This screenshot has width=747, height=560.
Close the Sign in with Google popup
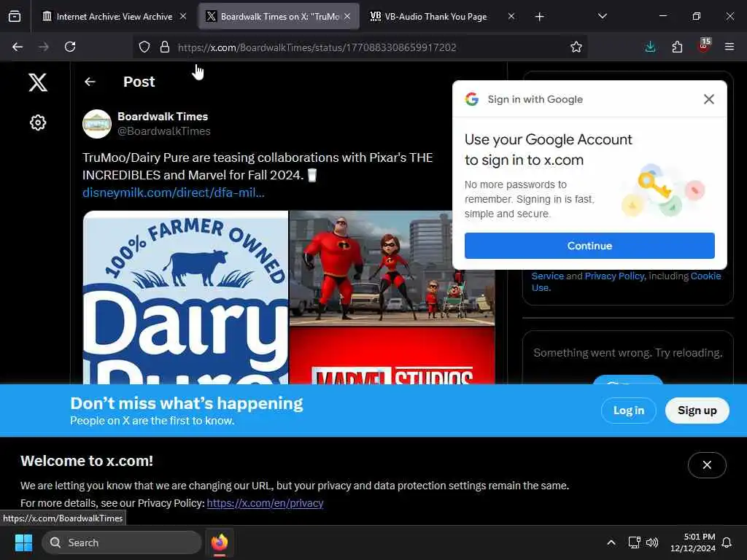[x=708, y=99]
